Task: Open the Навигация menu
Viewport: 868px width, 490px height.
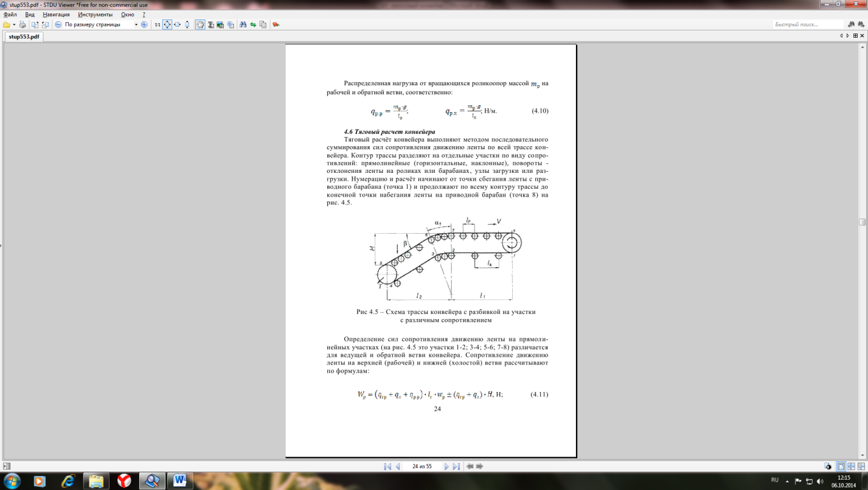Action: [x=56, y=14]
